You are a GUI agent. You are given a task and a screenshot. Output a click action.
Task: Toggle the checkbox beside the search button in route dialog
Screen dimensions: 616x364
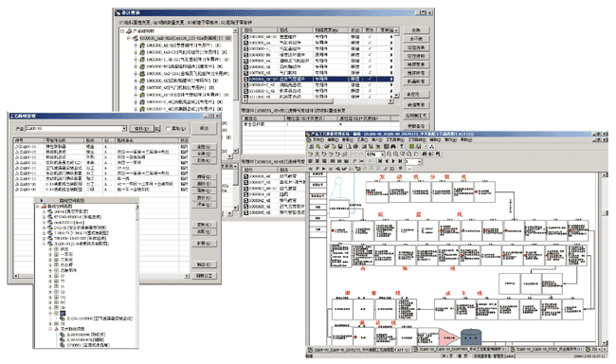[x=168, y=129]
